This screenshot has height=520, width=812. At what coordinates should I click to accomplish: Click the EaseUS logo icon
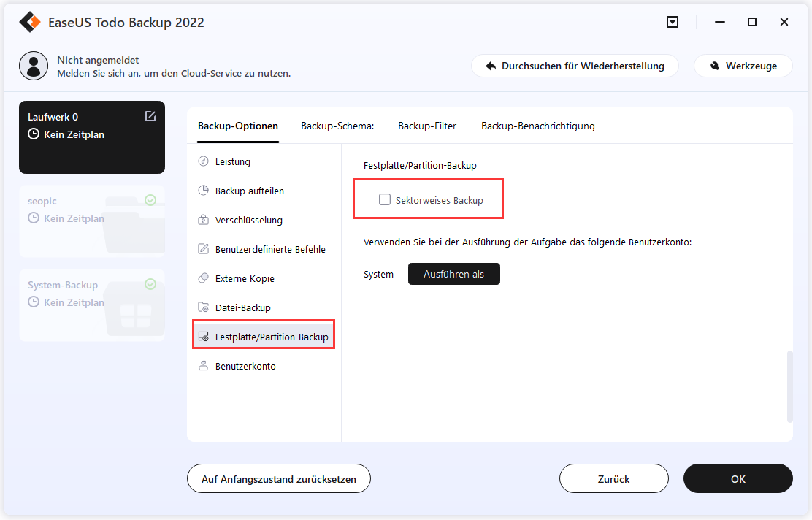coord(29,22)
